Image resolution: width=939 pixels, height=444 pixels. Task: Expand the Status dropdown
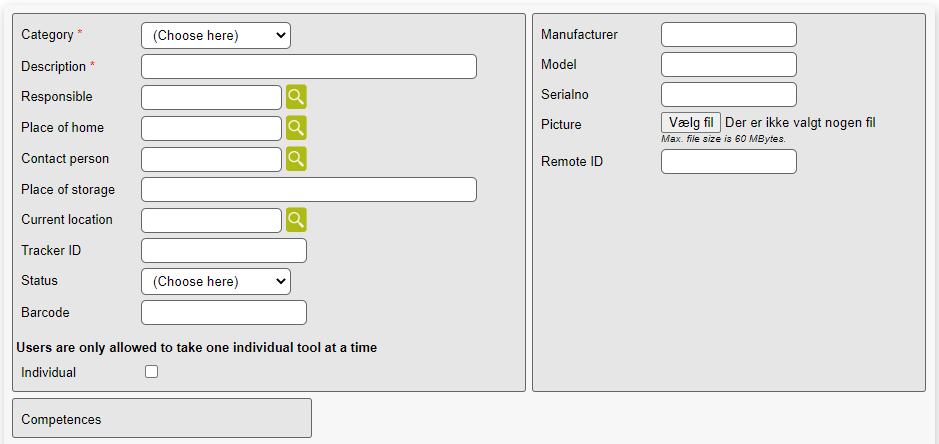(x=215, y=282)
